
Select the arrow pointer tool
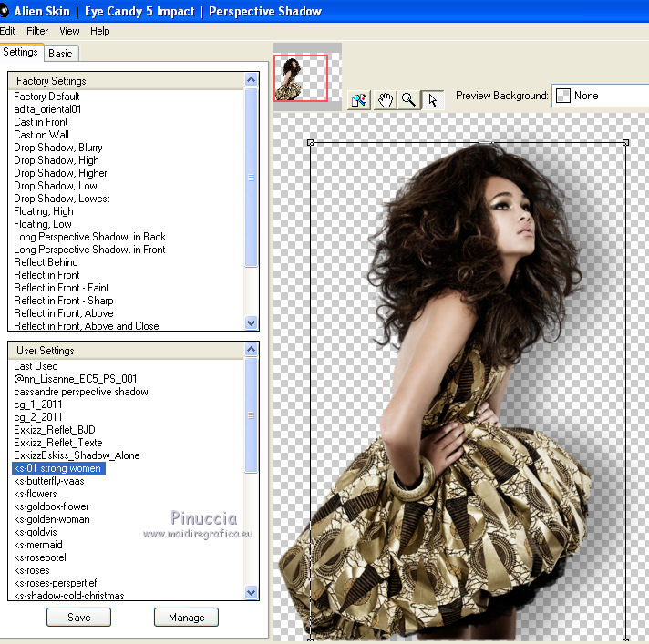pyautogui.click(x=432, y=100)
